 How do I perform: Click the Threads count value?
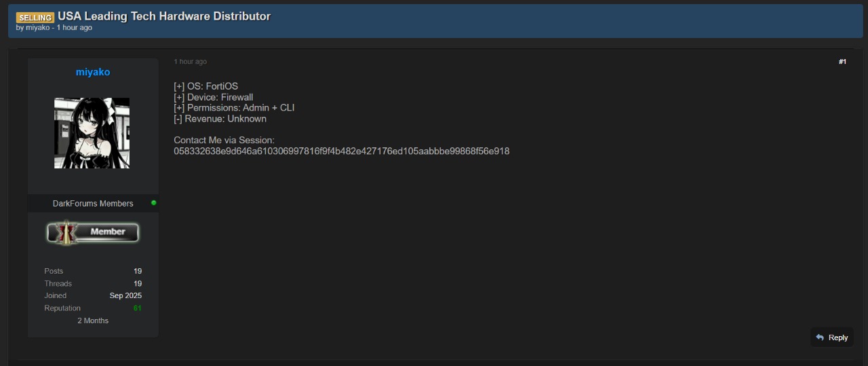coord(138,284)
